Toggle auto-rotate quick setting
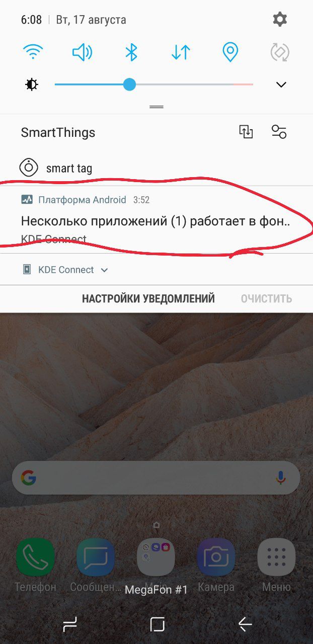Viewport: 313px width, 644px height. click(279, 52)
